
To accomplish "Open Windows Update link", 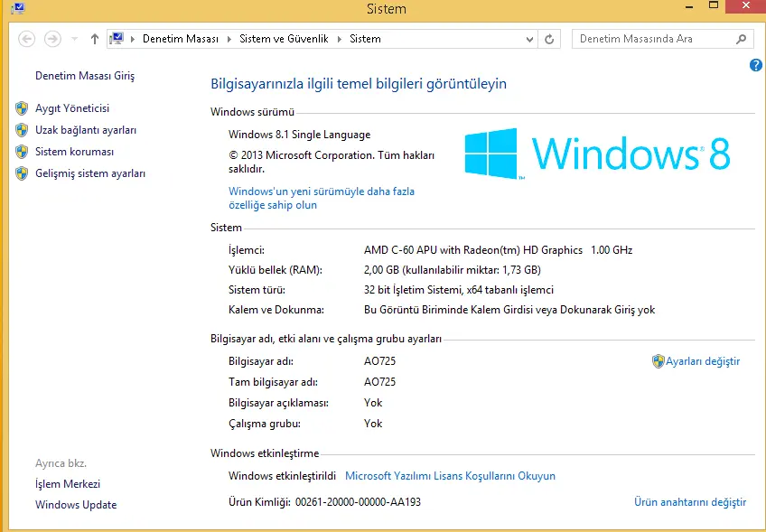I will pyautogui.click(x=76, y=505).
